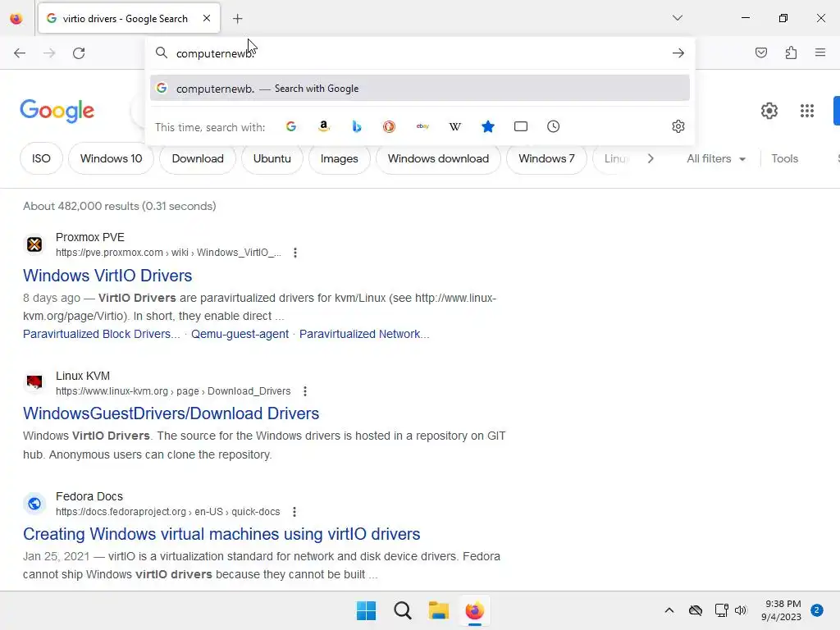
Task: Open a new tab with plus button
Action: 237,19
